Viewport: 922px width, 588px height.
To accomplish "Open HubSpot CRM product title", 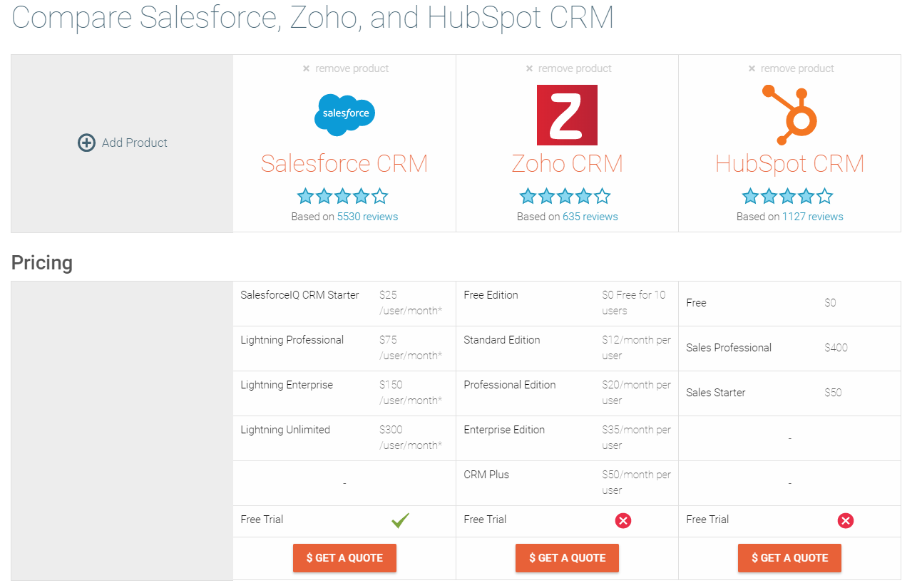I will coord(789,163).
